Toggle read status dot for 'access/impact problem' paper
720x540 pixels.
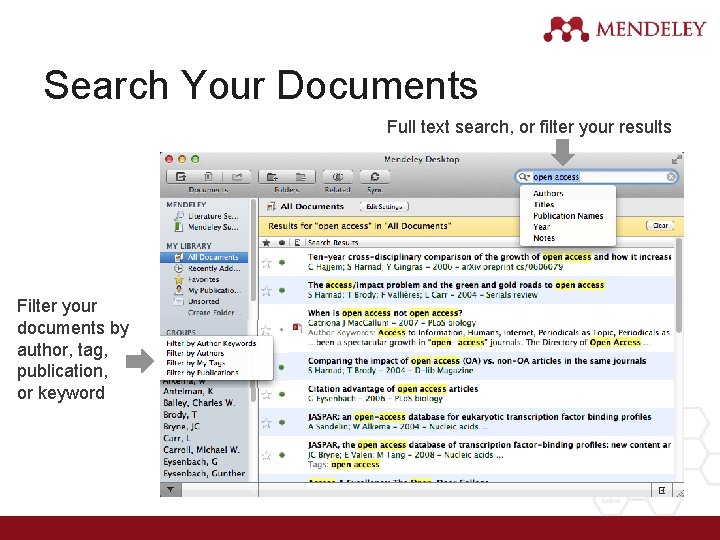coord(282,290)
